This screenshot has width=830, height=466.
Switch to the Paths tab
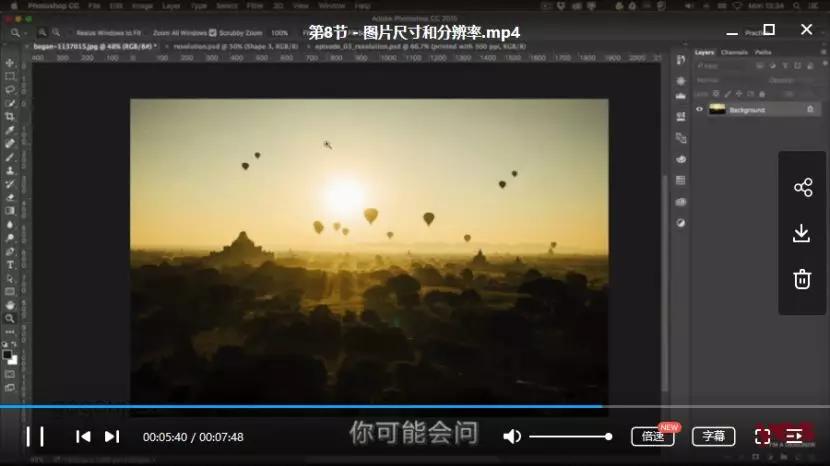pos(763,52)
